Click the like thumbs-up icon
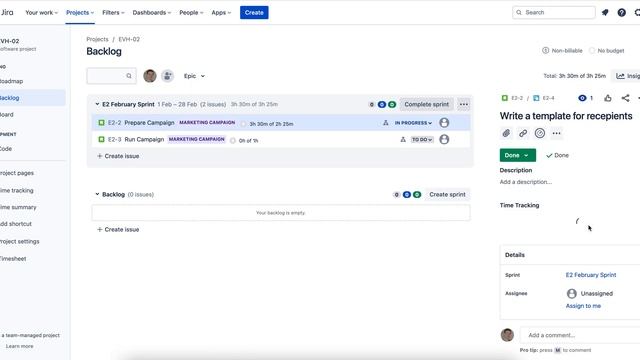The image size is (640, 360). (x=608, y=98)
